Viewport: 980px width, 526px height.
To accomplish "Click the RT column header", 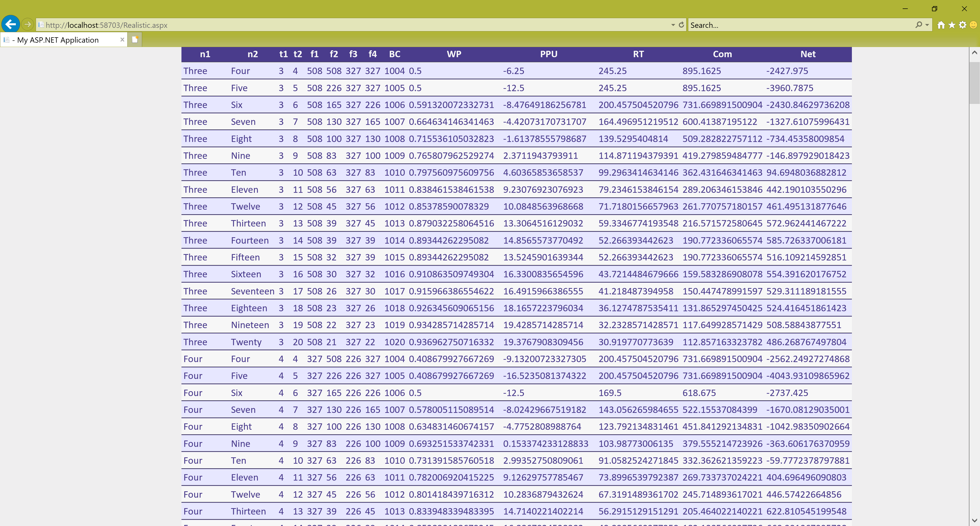I will (x=638, y=54).
